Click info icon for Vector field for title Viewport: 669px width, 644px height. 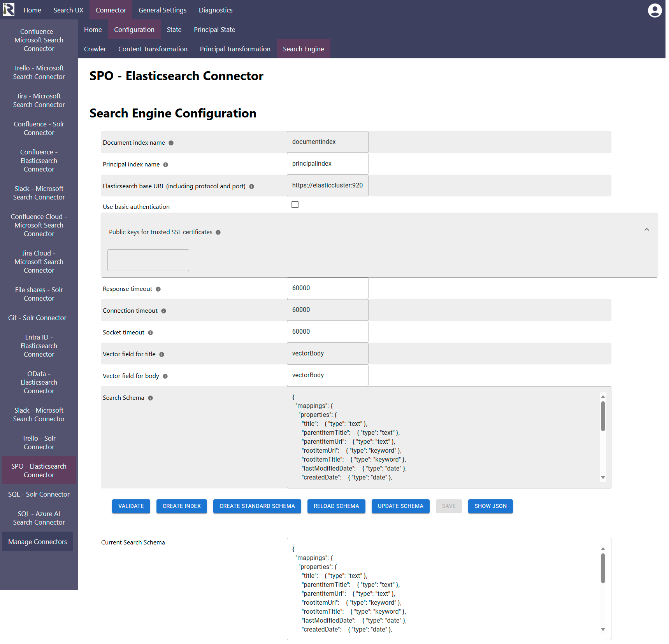point(162,355)
